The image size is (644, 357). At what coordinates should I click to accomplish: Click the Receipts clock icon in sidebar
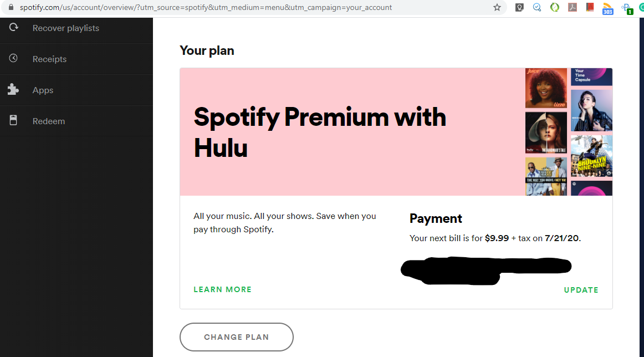tap(14, 58)
